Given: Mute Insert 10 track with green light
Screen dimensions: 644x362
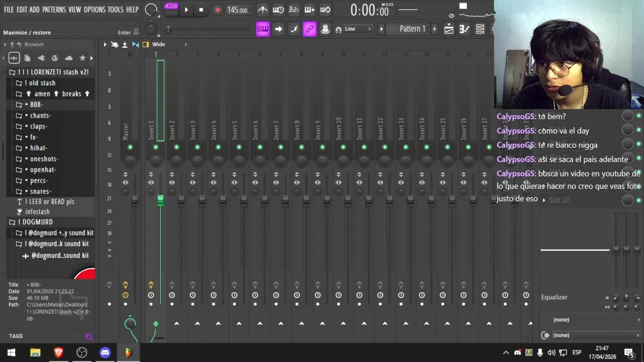Looking at the screenshot, I should click(343, 147).
